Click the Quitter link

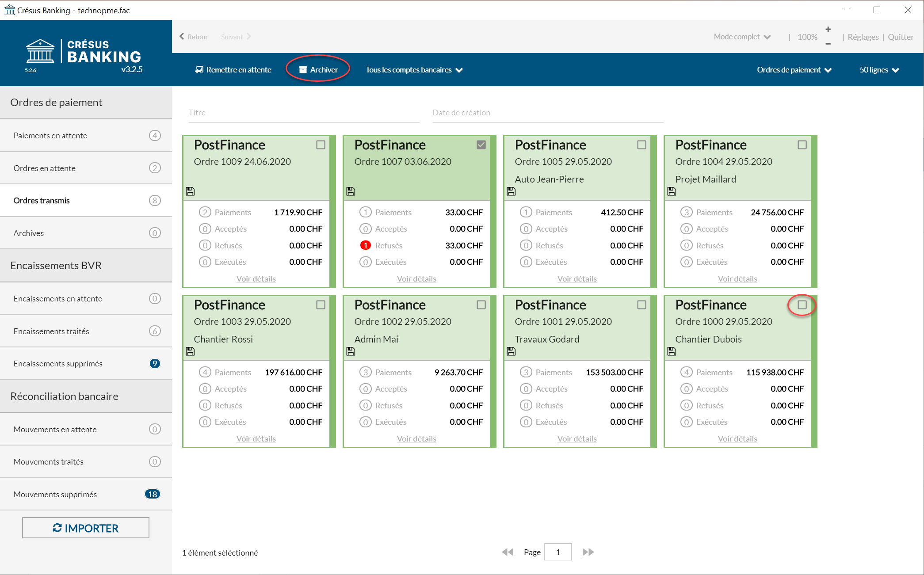[x=901, y=37]
